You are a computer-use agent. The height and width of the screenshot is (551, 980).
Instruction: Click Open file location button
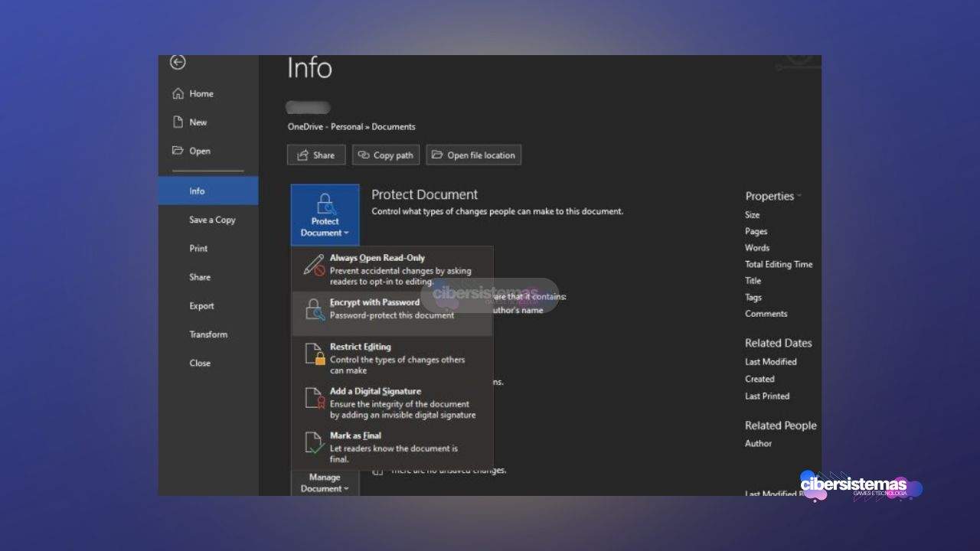[x=474, y=155]
